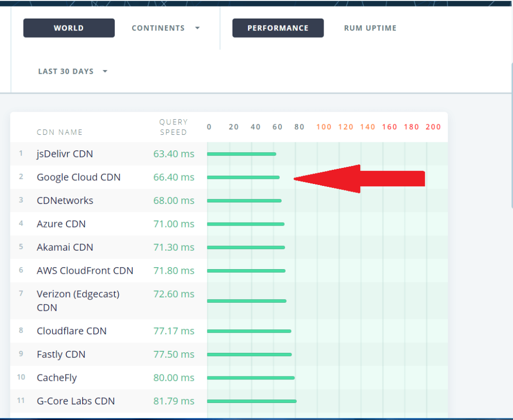The image size is (513, 420).
Task: Click the 77.50 ms query speed value
Action: [x=174, y=354]
